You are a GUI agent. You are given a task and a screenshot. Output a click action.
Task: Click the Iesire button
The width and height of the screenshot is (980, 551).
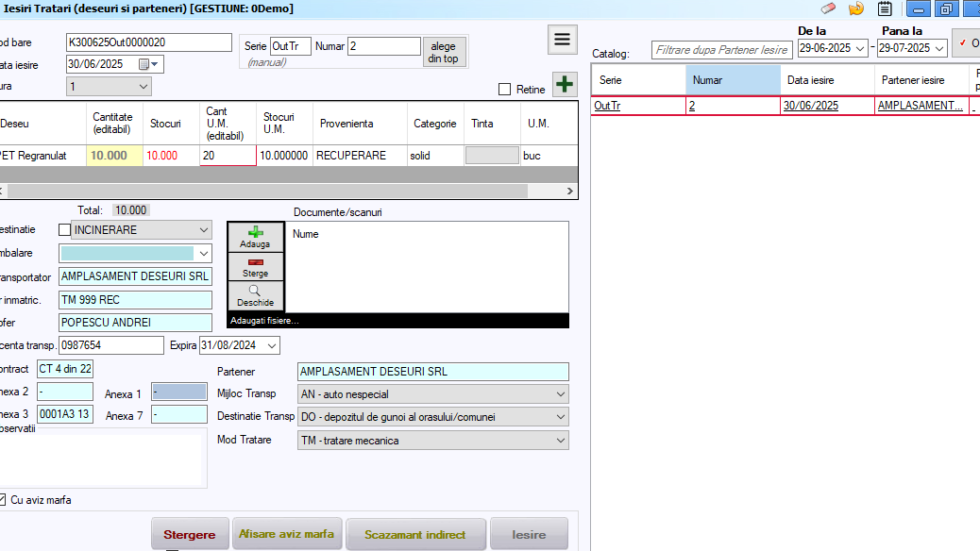(529, 534)
